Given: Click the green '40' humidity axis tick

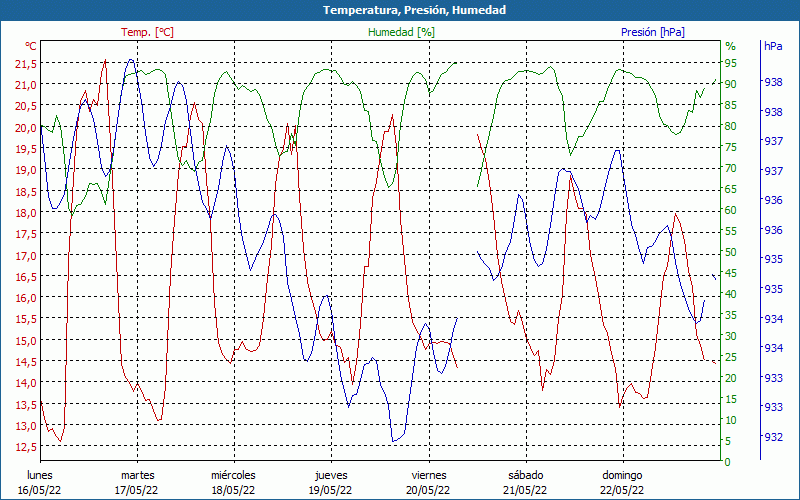Looking at the screenshot, I should [x=731, y=294].
